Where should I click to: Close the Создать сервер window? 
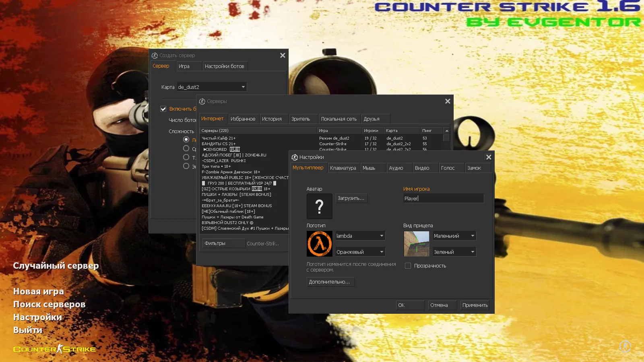point(283,56)
